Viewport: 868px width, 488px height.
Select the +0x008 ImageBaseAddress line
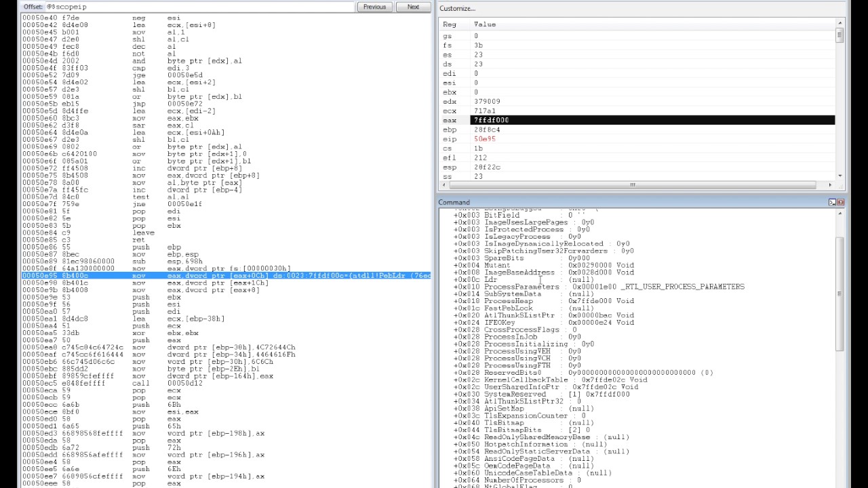544,272
